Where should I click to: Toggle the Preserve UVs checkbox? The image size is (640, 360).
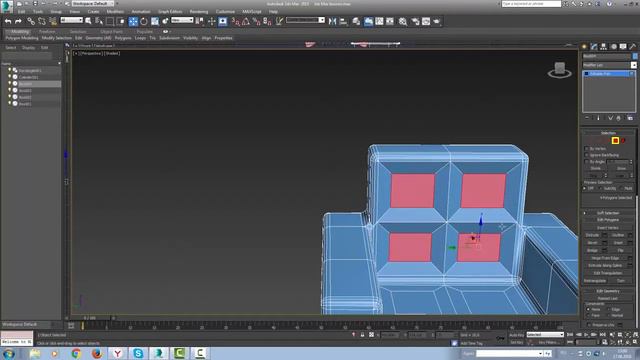[589, 325]
